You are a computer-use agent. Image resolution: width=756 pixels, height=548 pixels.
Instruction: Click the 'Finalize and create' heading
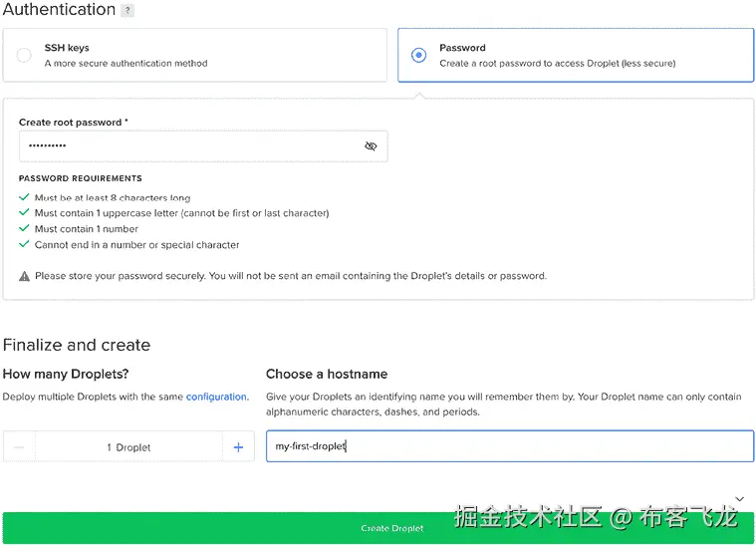click(77, 345)
